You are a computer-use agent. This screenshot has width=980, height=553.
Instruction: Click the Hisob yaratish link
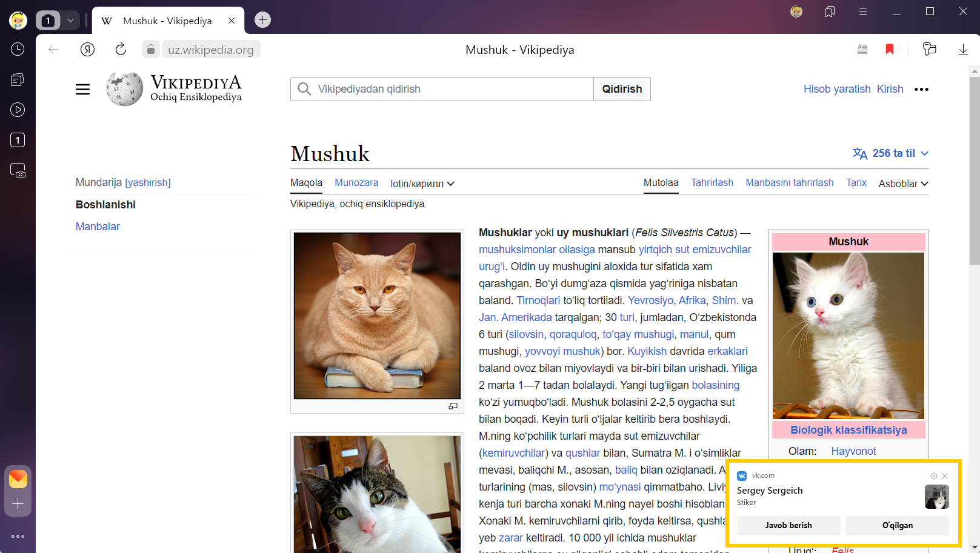click(x=836, y=89)
